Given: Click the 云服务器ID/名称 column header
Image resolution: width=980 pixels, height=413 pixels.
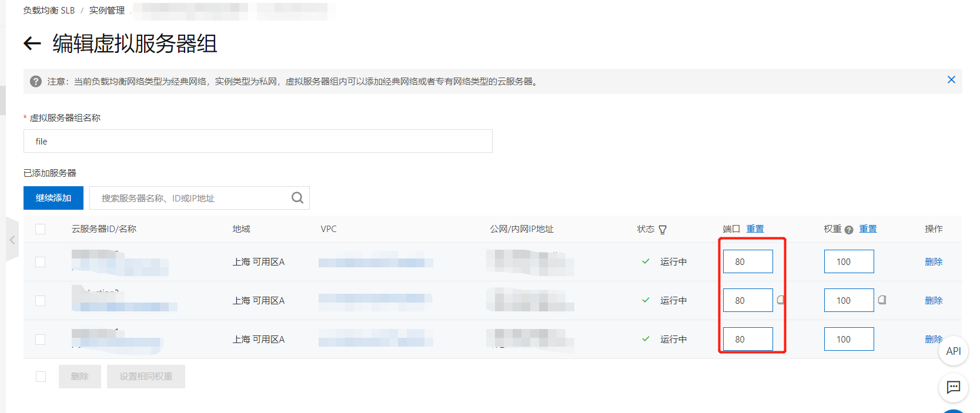Looking at the screenshot, I should click(x=104, y=229).
